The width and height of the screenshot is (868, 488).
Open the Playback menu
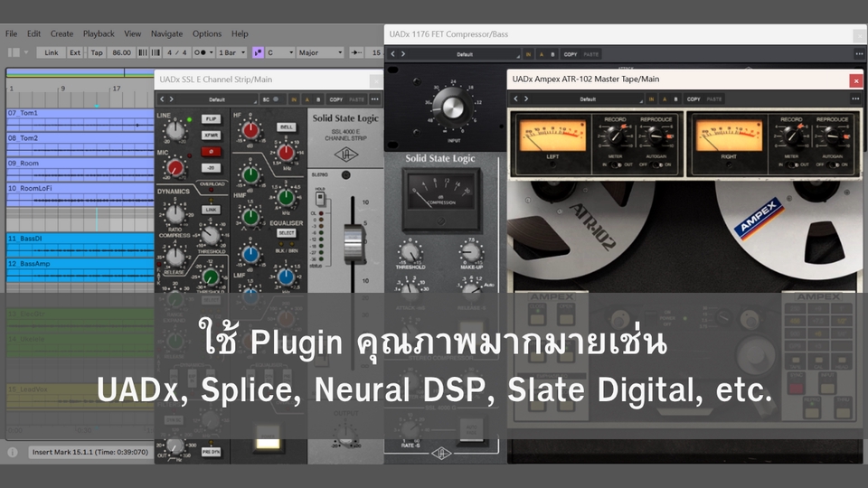[x=99, y=33]
